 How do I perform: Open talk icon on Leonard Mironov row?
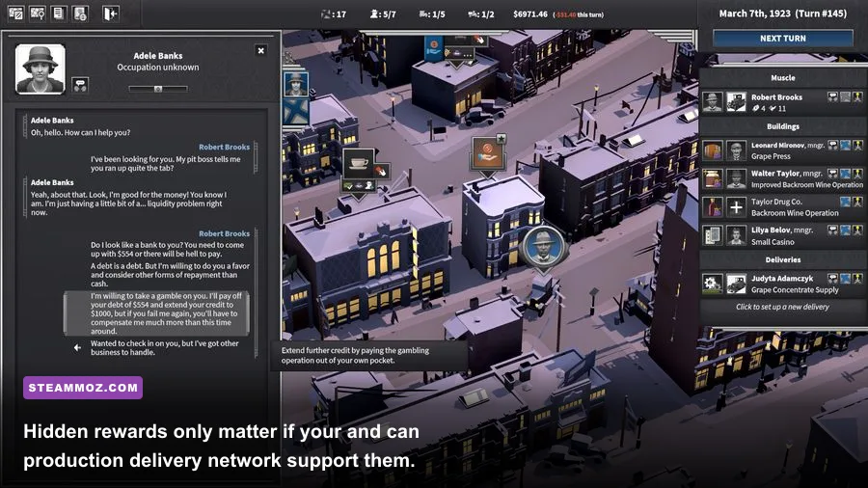click(832, 145)
